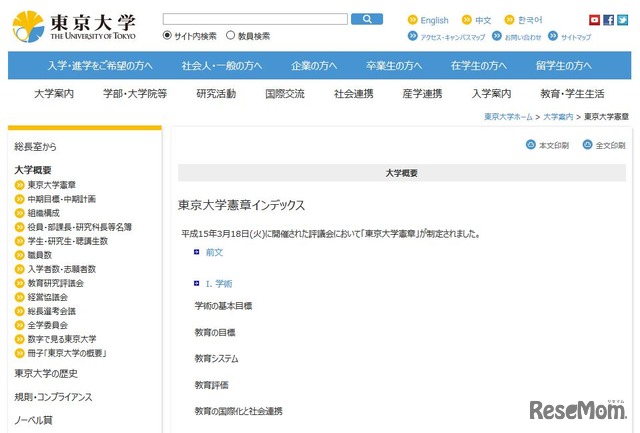The height and width of the screenshot is (433, 640).
Task: Open the 大学案内 navigation item
Action: point(54,94)
